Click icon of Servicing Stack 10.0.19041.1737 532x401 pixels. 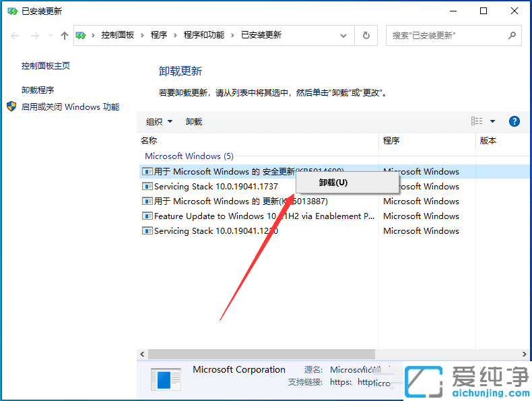pyautogui.click(x=147, y=187)
